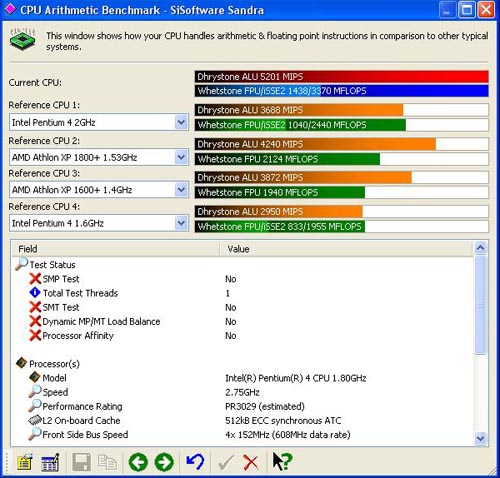This screenshot has width=500, height=478.
Task: Click the Value column header
Action: point(346,249)
